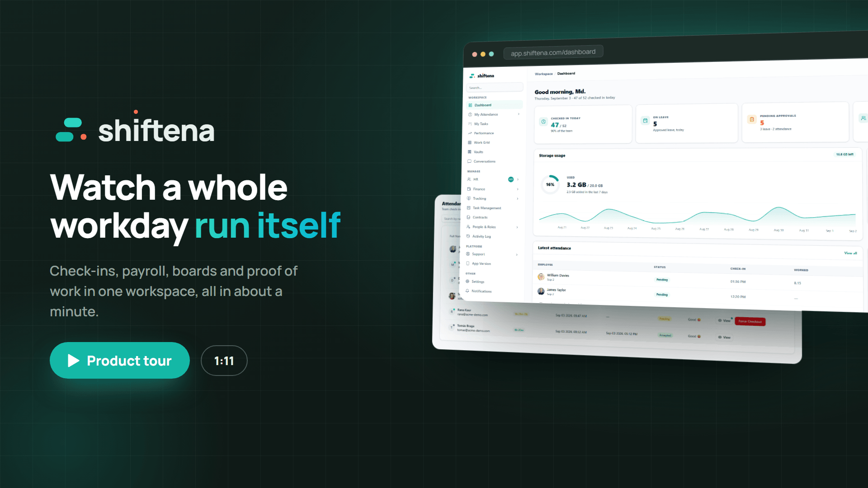The image size is (868, 488).
Task: Click the shiftena logo mark in the hero
Action: click(71, 130)
